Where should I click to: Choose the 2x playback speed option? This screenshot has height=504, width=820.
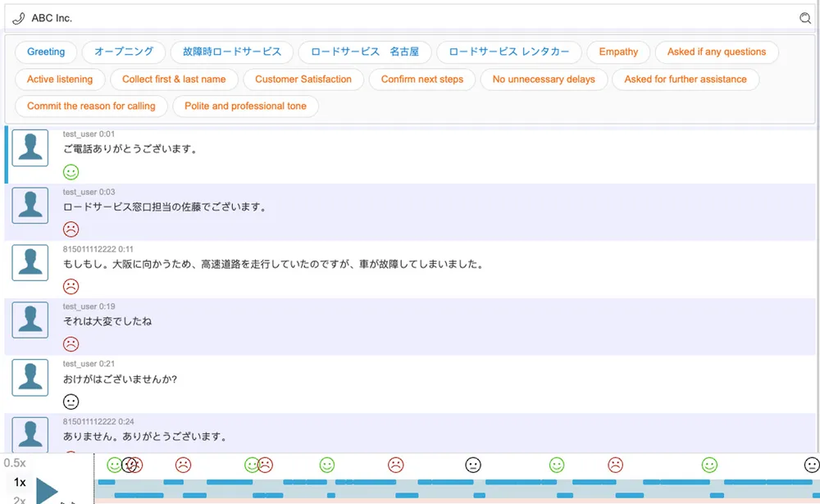pos(20,499)
